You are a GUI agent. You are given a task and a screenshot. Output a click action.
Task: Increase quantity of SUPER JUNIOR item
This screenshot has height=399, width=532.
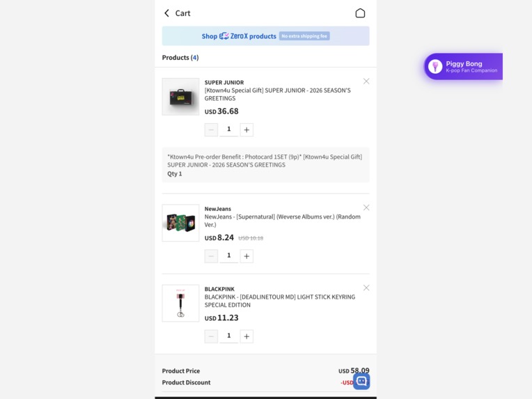[247, 130]
